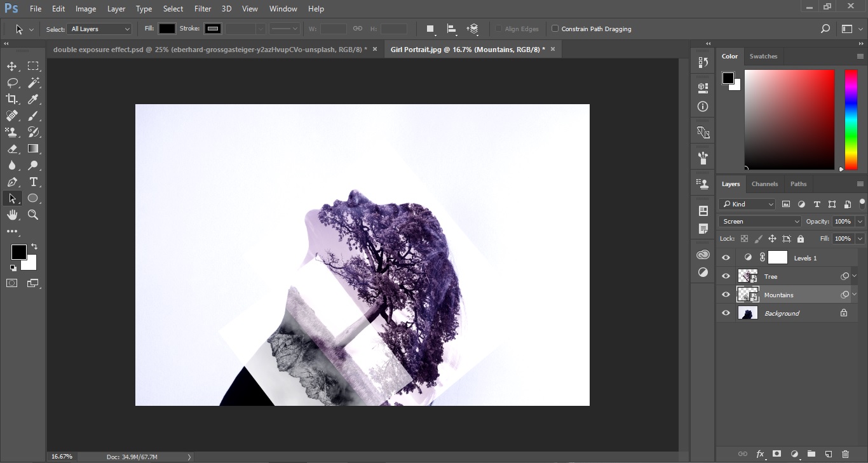The image size is (868, 463).
Task: Switch to the Channels tab
Action: click(x=764, y=184)
